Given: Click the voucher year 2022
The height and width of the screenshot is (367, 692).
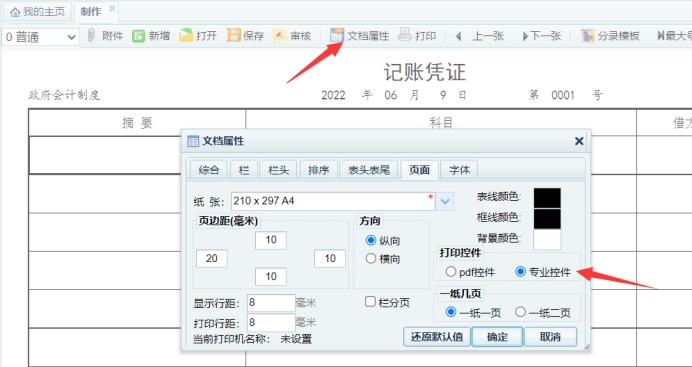Looking at the screenshot, I should click(x=333, y=95).
